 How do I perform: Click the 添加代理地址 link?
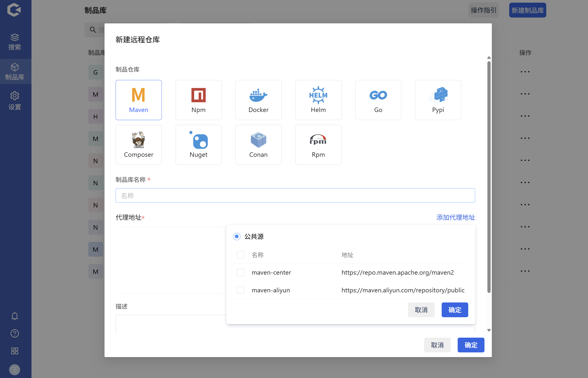[455, 217]
